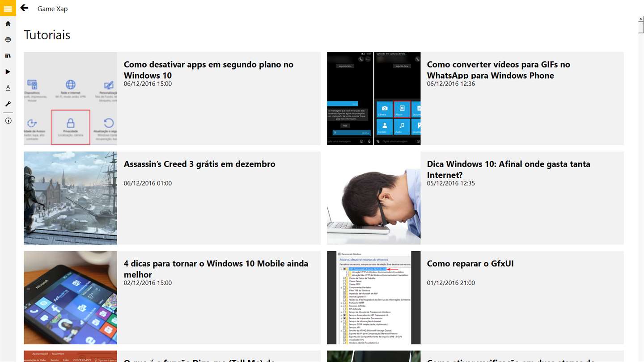644x362 pixels.
Task: Click Windows settings privacy thumbnail
Action: point(70,98)
